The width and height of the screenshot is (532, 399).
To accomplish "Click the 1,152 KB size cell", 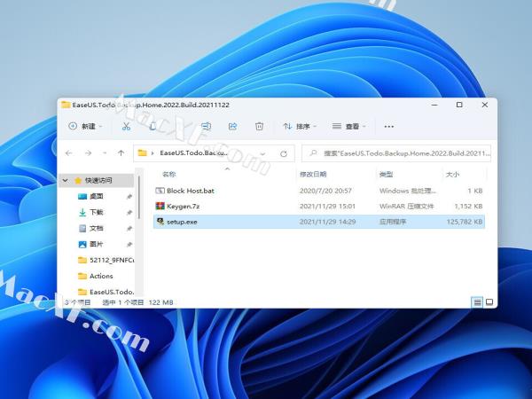I will click(x=468, y=206).
